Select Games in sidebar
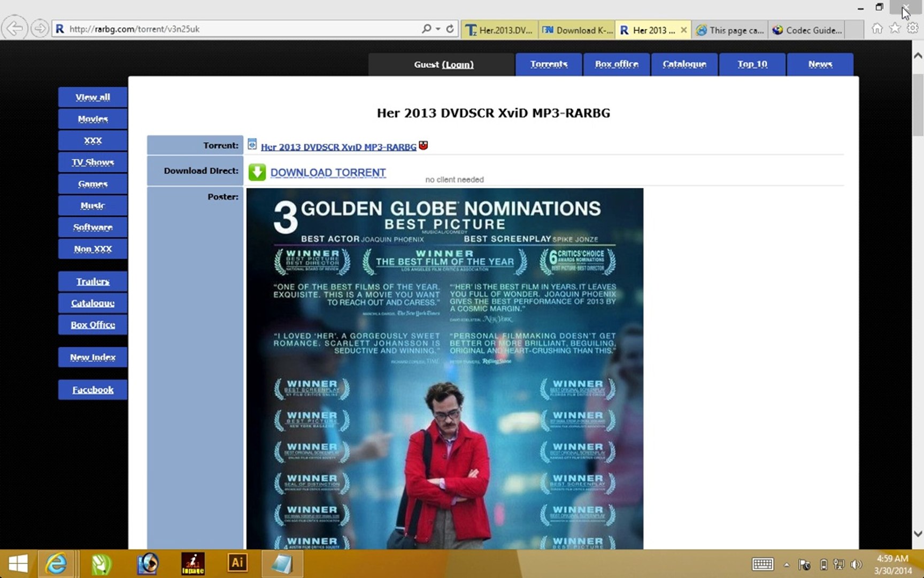Screen dimensions: 924x578 pyautogui.click(x=93, y=184)
